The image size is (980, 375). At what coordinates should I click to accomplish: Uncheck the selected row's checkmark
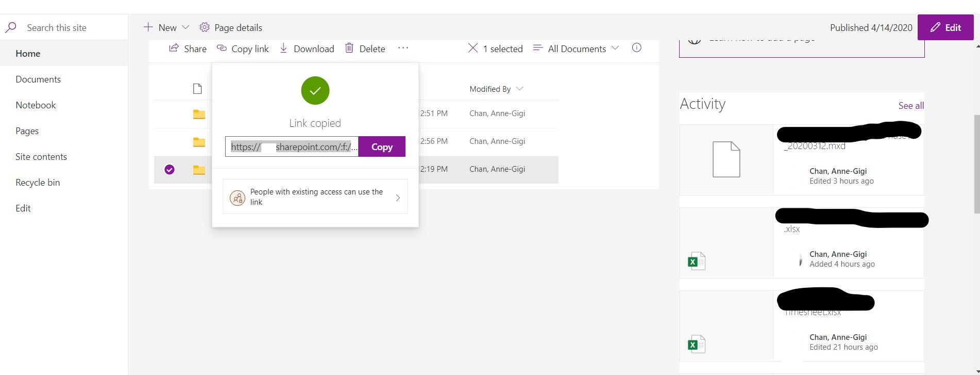(x=170, y=169)
